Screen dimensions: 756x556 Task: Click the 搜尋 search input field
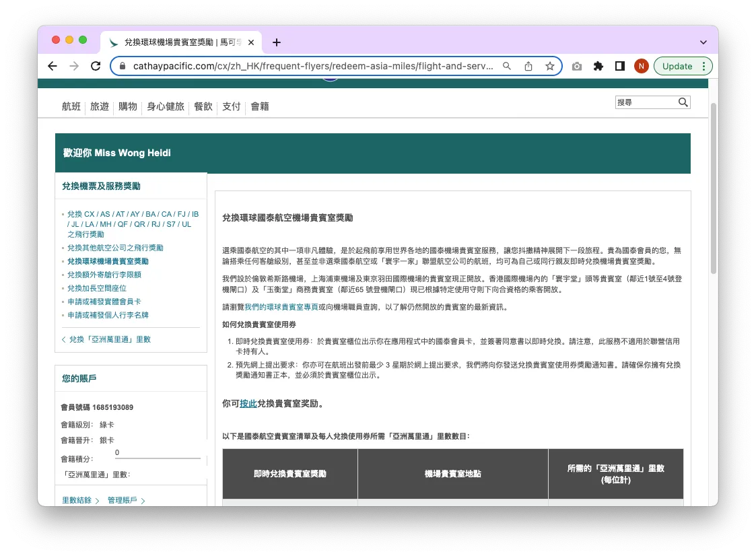pyautogui.click(x=646, y=102)
